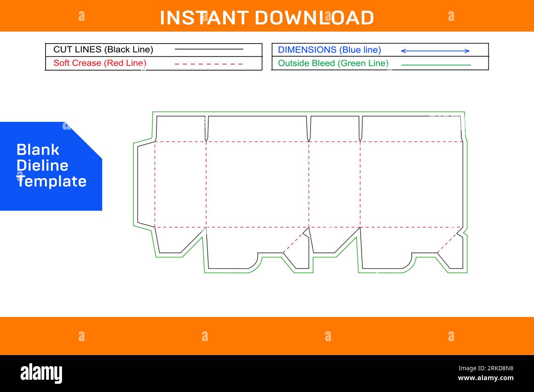Click the black cut line sample in legend
Image resolution: width=534 pixels, height=392 pixels.
pos(209,49)
